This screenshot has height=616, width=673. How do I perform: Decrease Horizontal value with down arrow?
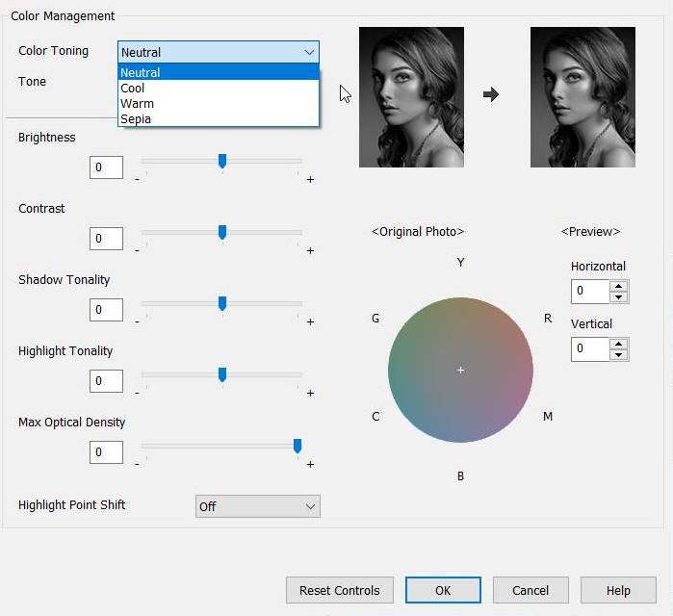[619, 296]
